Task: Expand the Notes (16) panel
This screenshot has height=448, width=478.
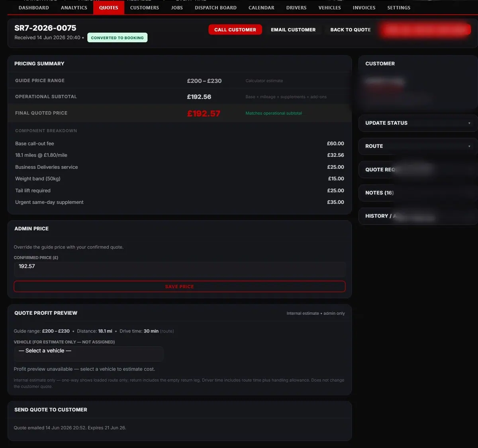Action: pos(417,193)
